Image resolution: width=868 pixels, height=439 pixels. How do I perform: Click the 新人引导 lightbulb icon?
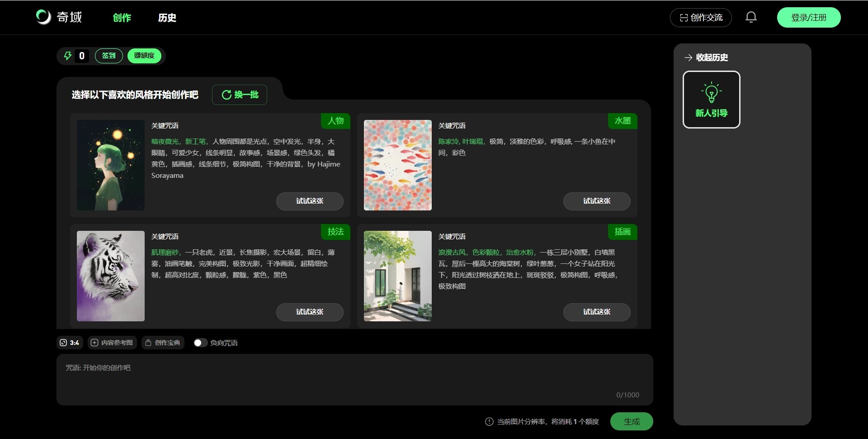tap(711, 92)
